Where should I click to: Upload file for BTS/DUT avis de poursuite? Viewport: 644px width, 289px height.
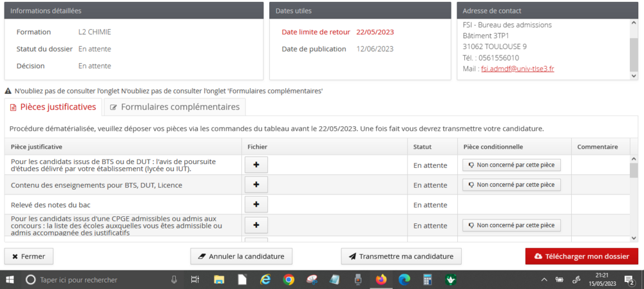pyautogui.click(x=256, y=165)
